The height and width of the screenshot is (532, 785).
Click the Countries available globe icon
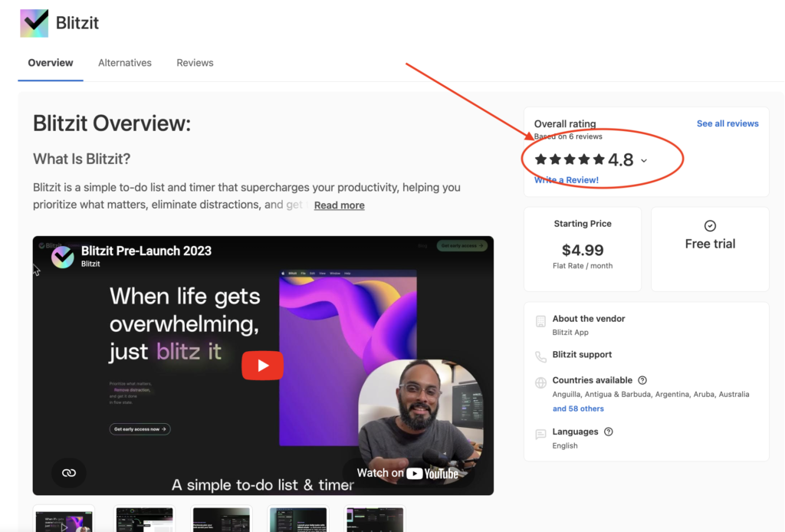point(540,383)
